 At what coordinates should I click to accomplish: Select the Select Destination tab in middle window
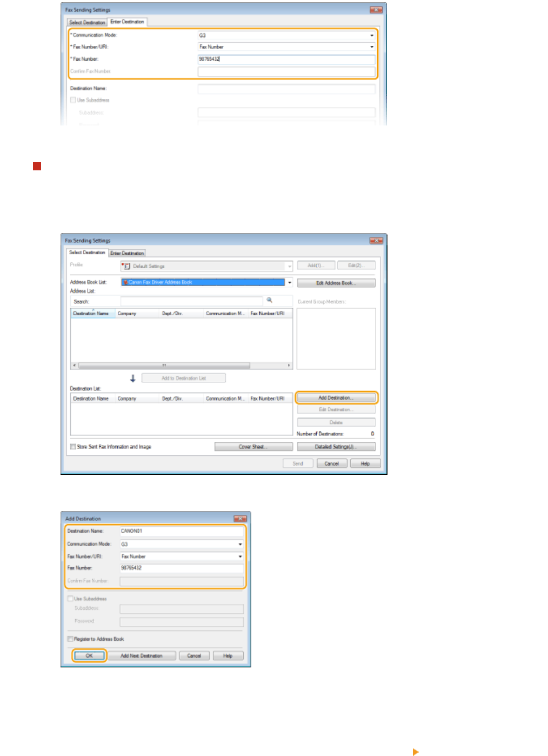(x=87, y=253)
